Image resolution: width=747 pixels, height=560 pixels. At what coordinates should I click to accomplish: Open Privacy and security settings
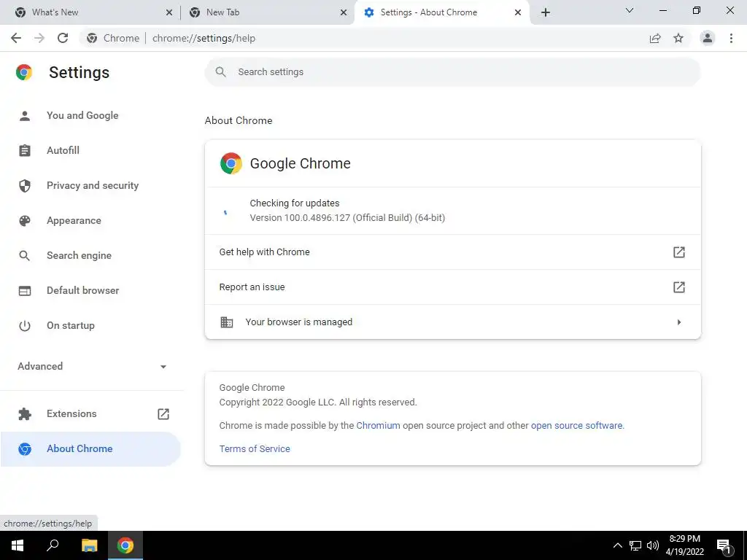pyautogui.click(x=90, y=186)
